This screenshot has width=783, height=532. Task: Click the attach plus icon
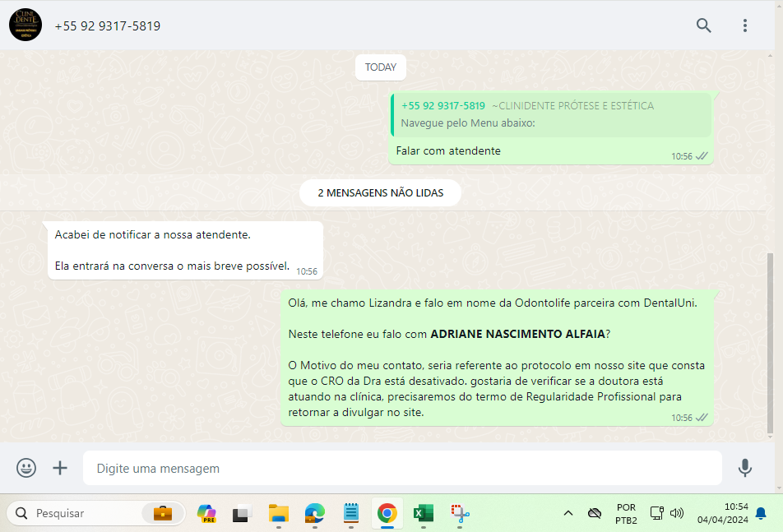[60, 468]
